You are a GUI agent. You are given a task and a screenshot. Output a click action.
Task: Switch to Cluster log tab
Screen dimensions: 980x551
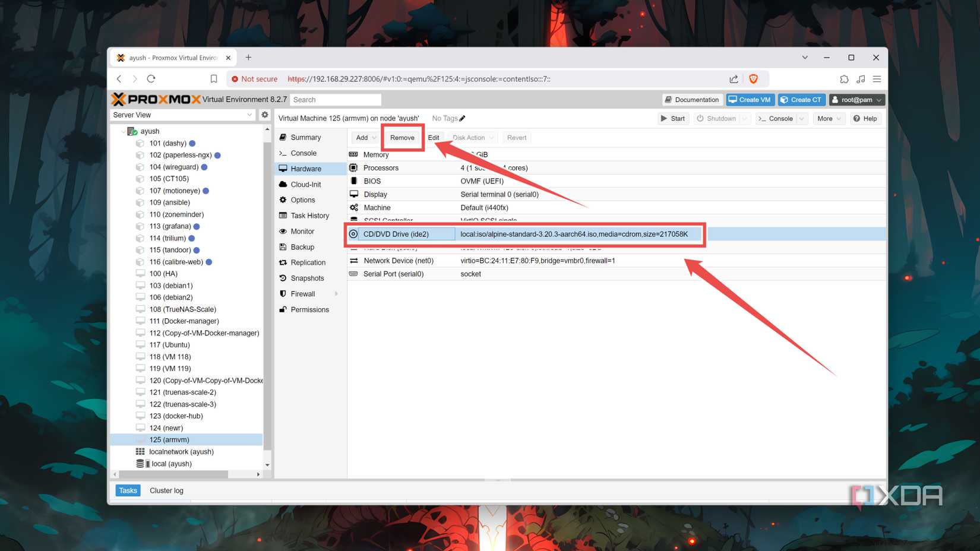coord(166,490)
